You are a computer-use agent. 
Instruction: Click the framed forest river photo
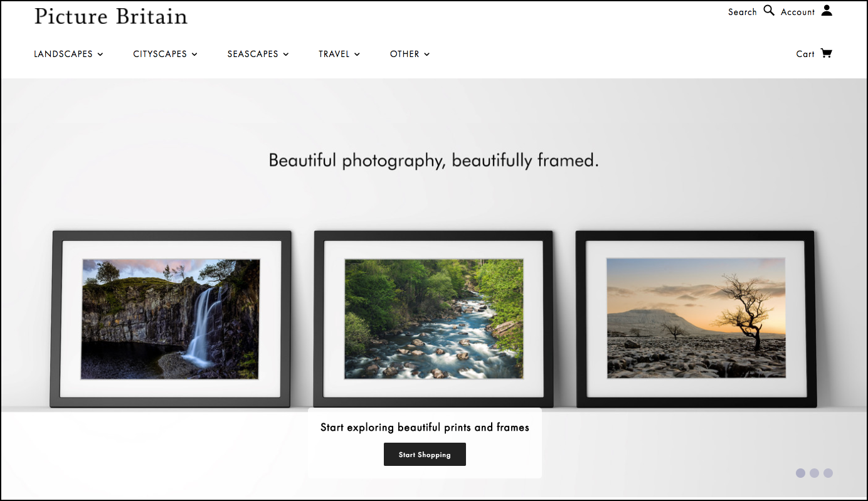tap(433, 319)
